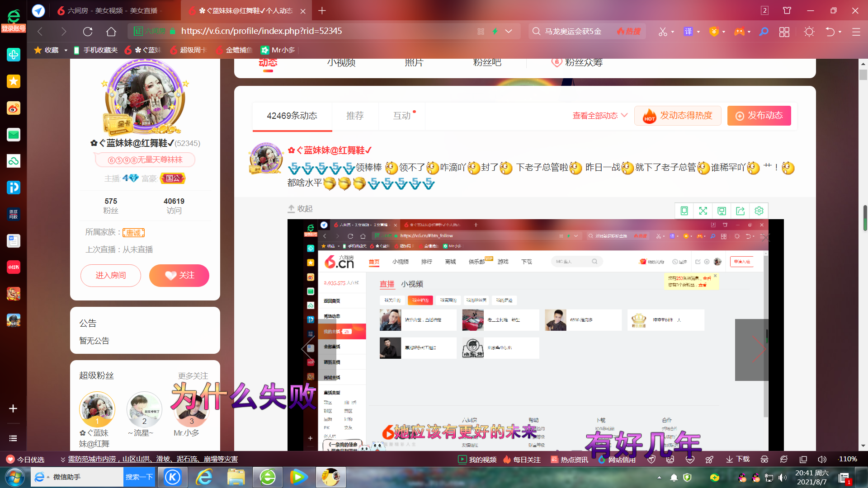Click the QR code icon in address bar
868x488 pixels.
(x=481, y=32)
